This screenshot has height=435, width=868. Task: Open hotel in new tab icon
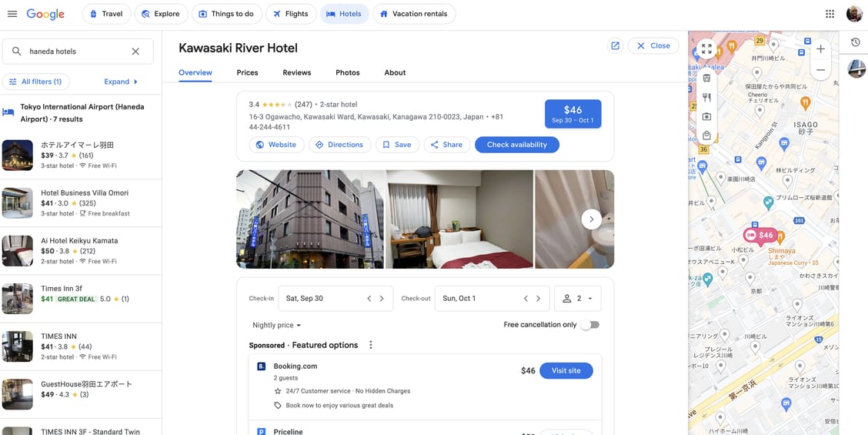pyautogui.click(x=615, y=45)
